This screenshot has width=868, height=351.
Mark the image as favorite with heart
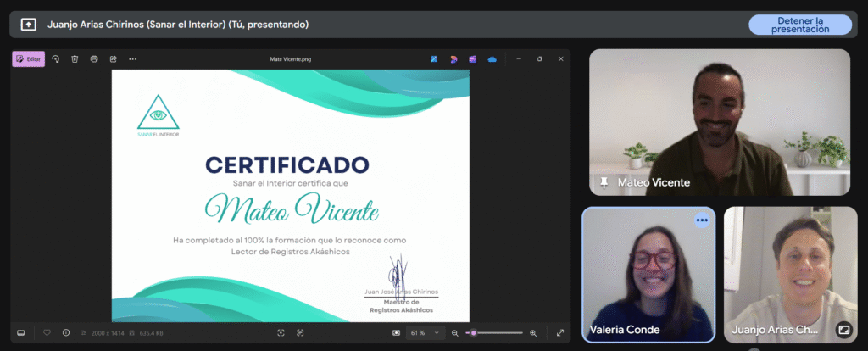coord(47,332)
